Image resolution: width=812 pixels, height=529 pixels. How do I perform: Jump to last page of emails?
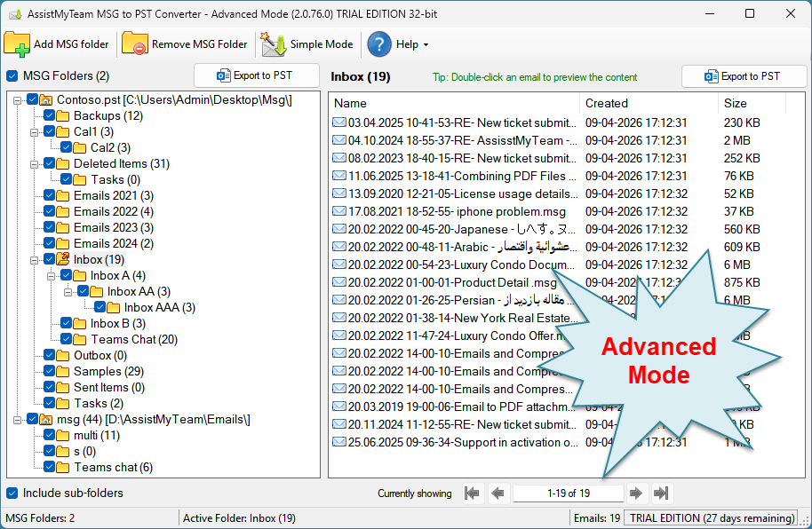(x=661, y=493)
